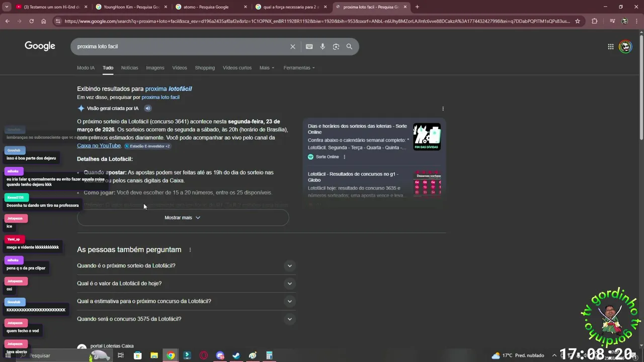Open Microsoft Store from the taskbar
The image size is (644, 362).
click(x=137, y=355)
